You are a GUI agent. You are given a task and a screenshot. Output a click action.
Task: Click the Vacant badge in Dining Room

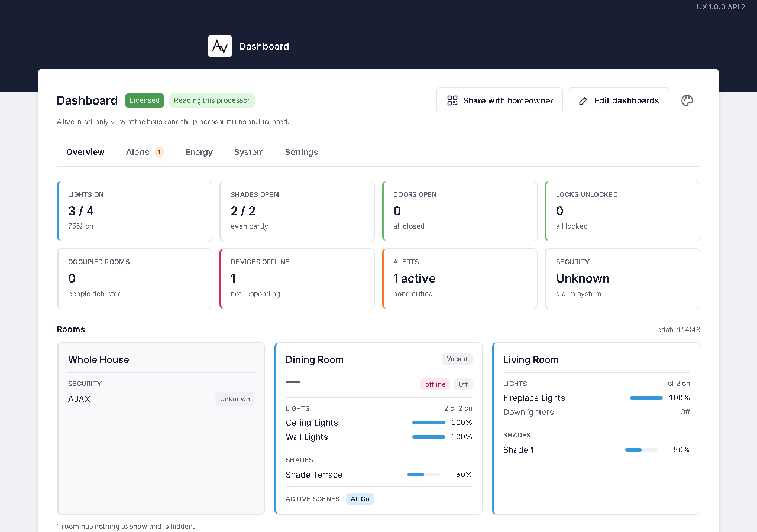tap(457, 359)
